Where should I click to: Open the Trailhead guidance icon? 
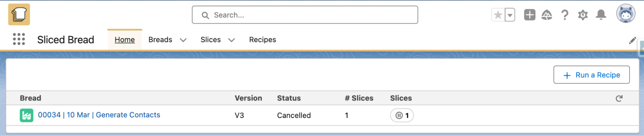pyautogui.click(x=547, y=15)
